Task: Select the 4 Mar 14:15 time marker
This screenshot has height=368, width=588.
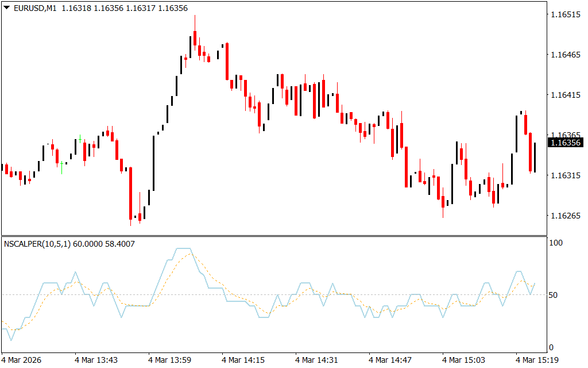Action: point(243,360)
